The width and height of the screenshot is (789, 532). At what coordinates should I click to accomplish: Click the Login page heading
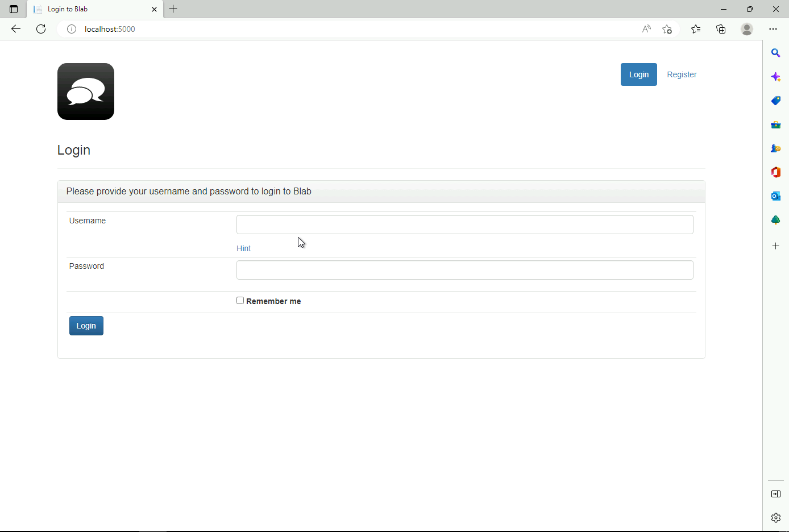pos(74,150)
